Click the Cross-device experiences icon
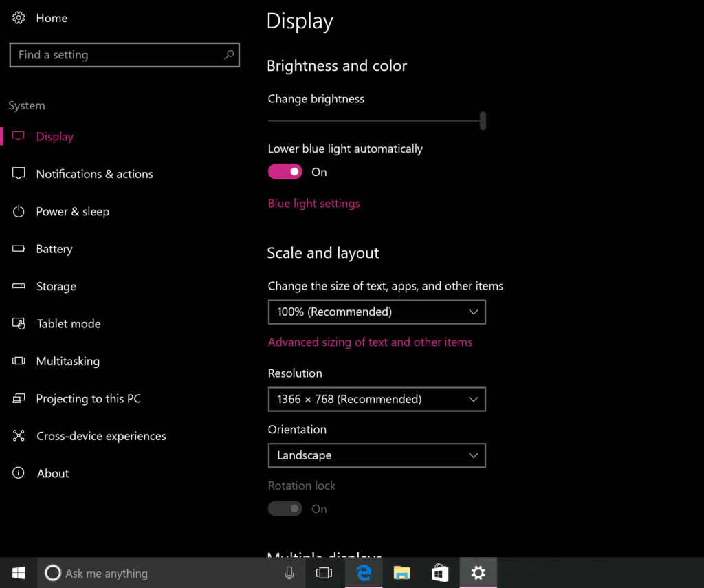 (x=19, y=435)
